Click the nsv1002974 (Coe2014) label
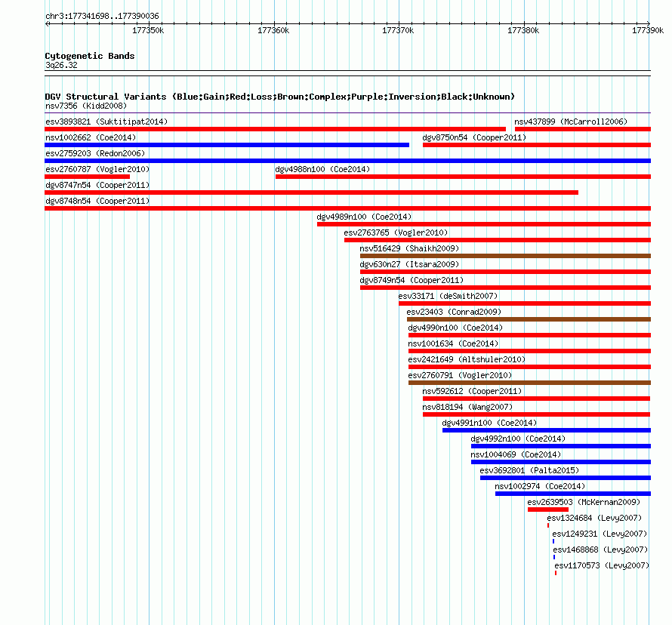The width and height of the screenshot is (672, 625). coord(540,486)
